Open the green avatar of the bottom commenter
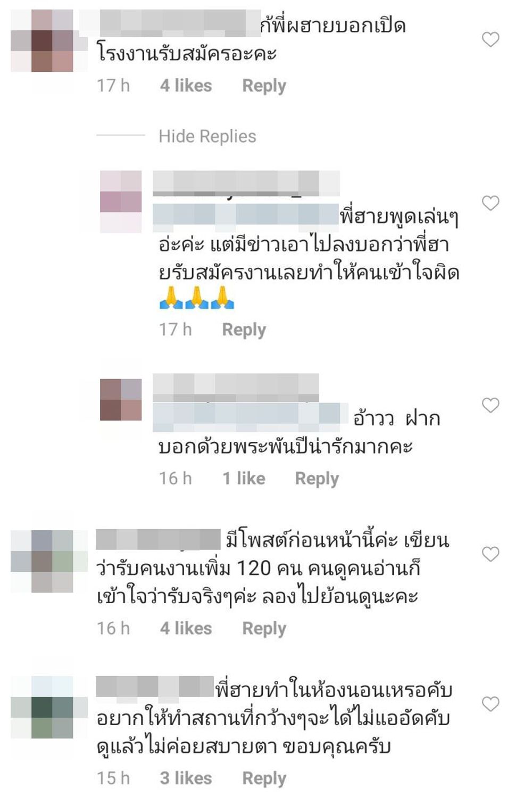Image resolution: width=532 pixels, height=805 pixels. click(49, 707)
